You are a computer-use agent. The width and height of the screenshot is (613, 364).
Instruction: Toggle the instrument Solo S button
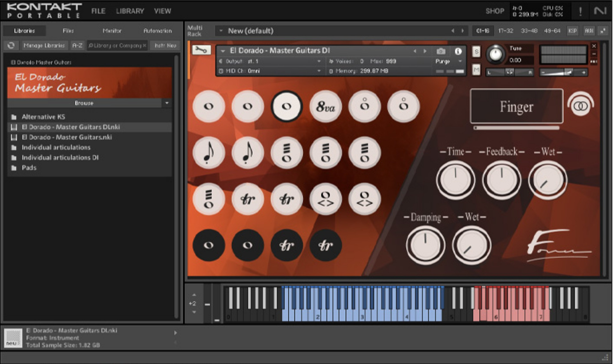coord(476,52)
